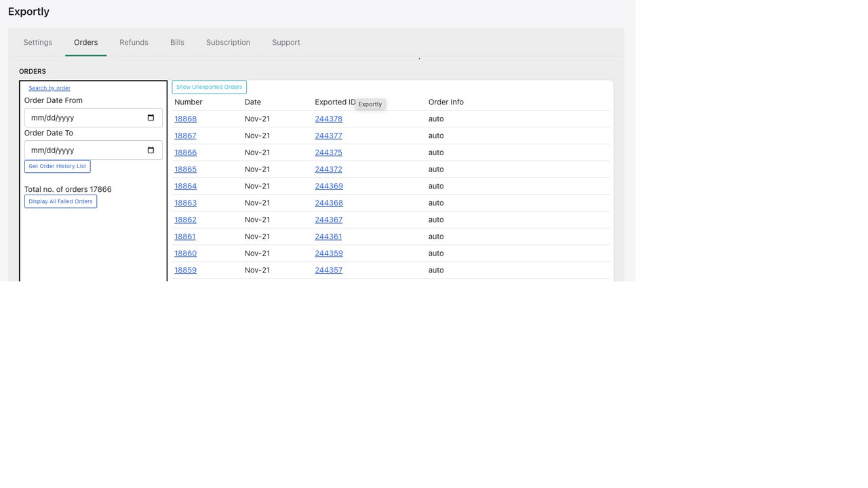The width and height of the screenshot is (868, 488).
Task: Open the Subscription tab
Action: (x=228, y=42)
